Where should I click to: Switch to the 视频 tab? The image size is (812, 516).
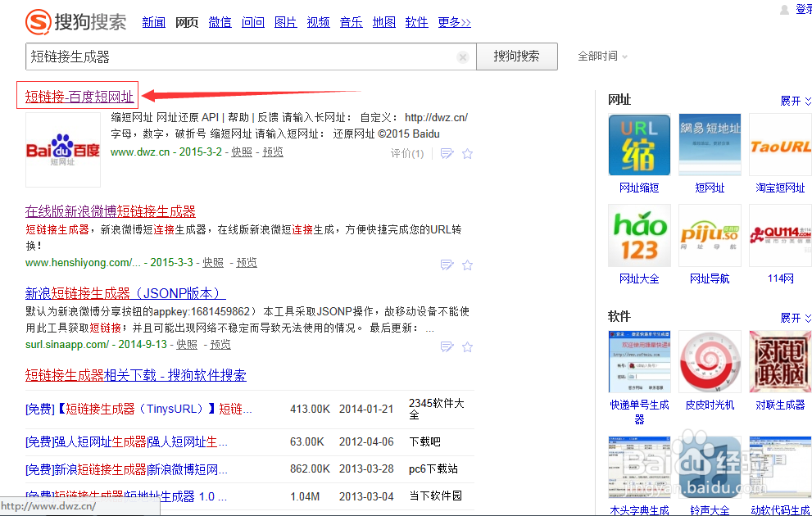tap(319, 22)
